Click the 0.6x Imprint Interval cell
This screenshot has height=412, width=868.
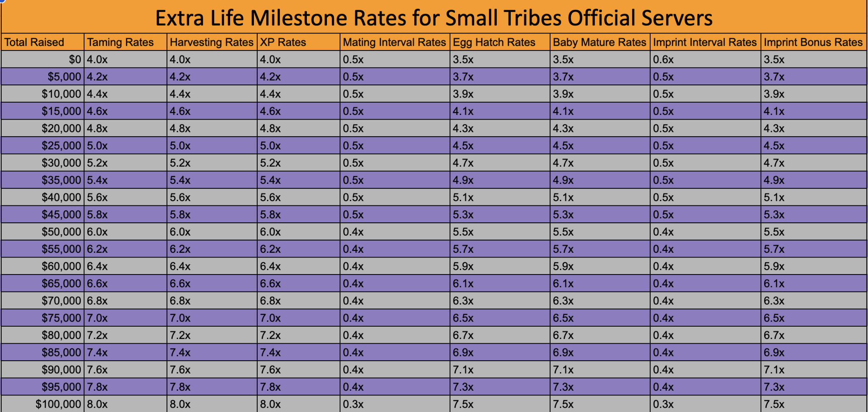pyautogui.click(x=663, y=60)
